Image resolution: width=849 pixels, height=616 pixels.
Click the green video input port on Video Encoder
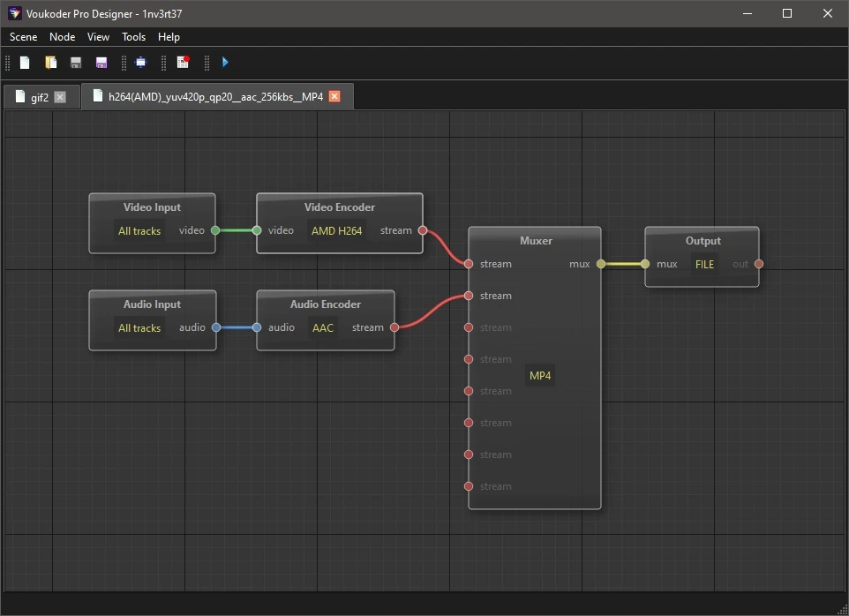(x=257, y=230)
